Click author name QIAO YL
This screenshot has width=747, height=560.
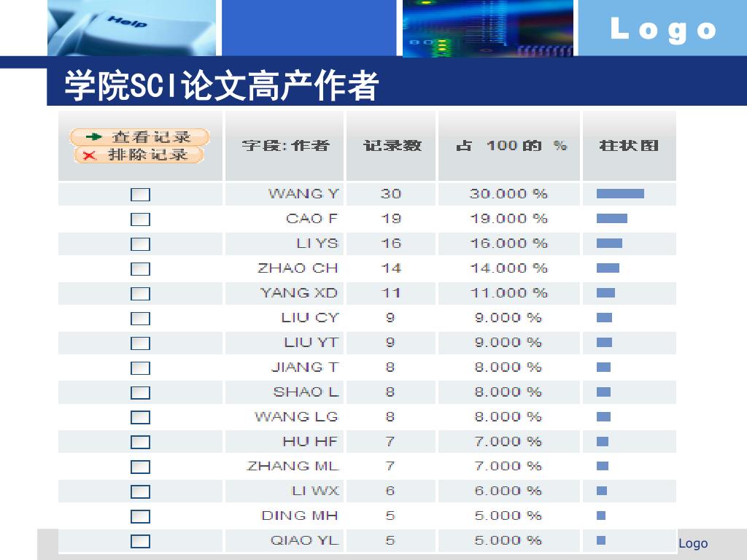click(x=304, y=540)
